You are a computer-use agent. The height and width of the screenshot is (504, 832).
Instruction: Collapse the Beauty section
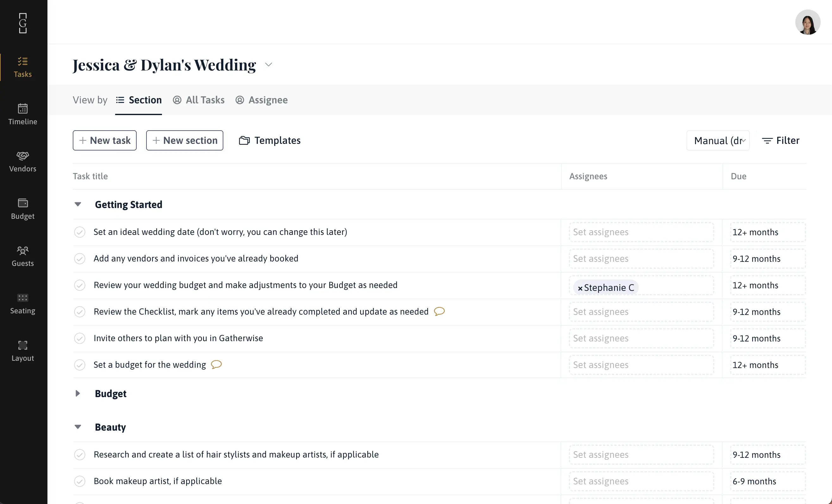coord(78,427)
